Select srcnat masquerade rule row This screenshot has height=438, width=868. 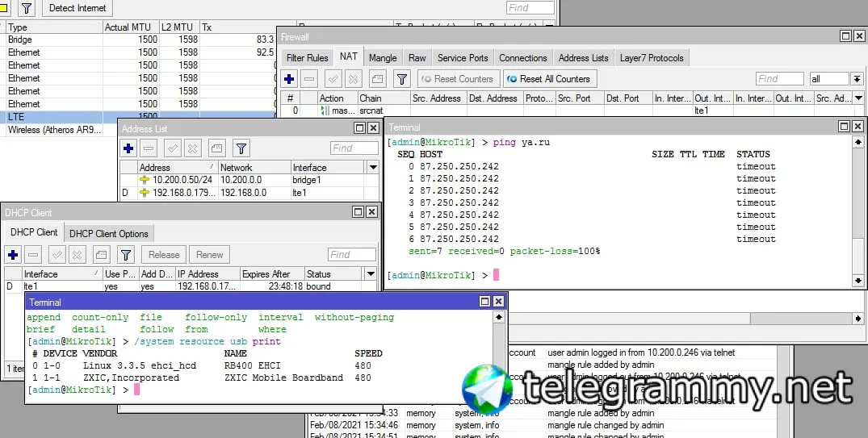point(572,111)
